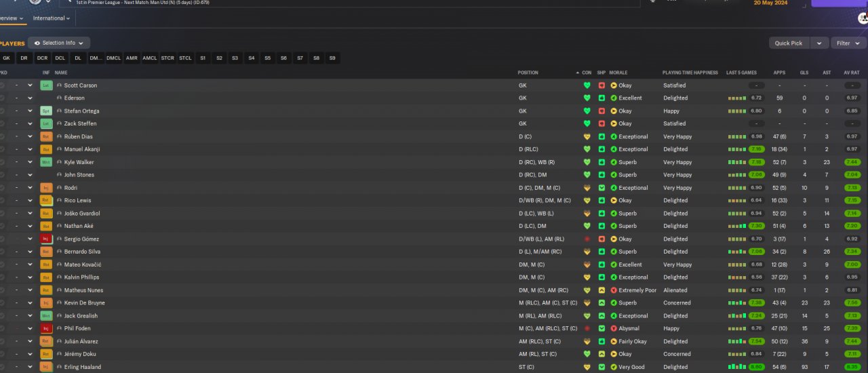This screenshot has height=373, width=868.
Task: Toggle the pick circle for Kevin De Bruyne
Action: click(x=2, y=303)
